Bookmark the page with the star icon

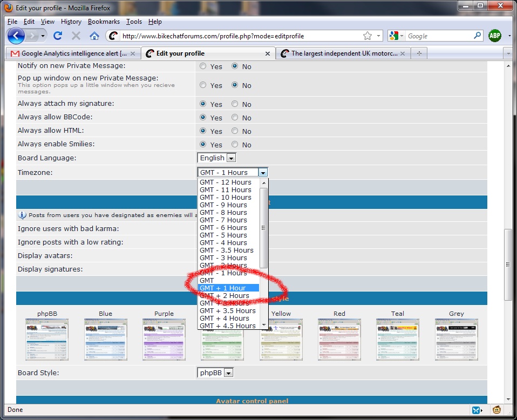coord(367,36)
